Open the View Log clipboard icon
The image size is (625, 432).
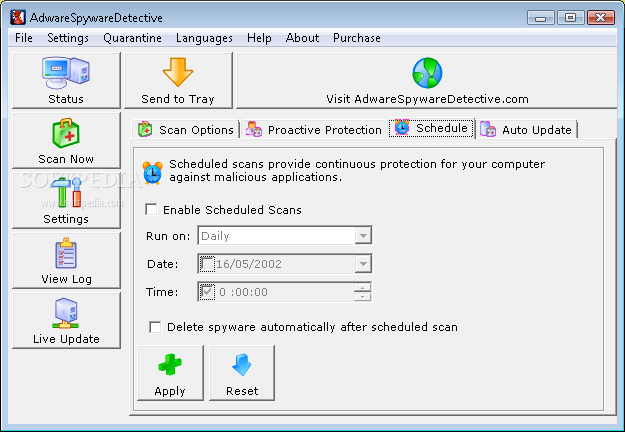coord(66,253)
